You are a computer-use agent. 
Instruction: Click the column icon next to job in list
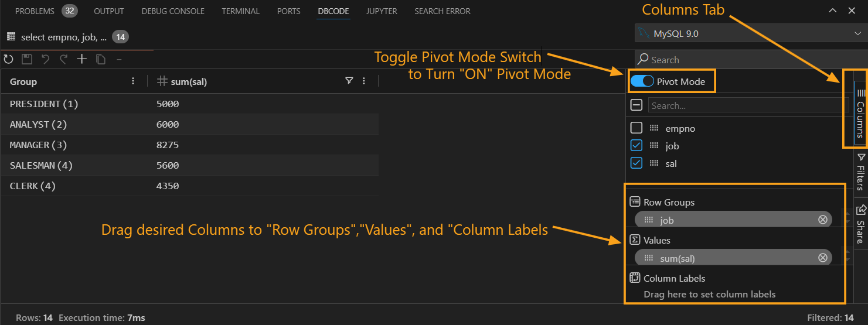point(654,146)
